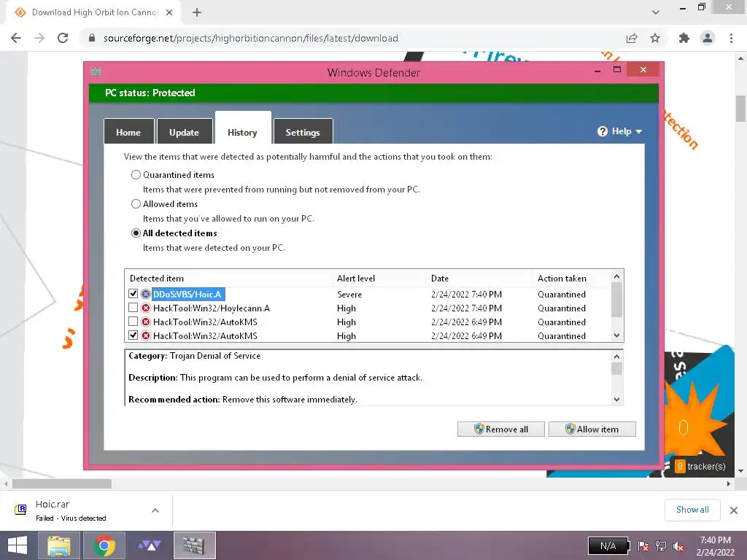747x560 pixels.
Task: Open the purple triangles taskbar app
Action: pos(150,545)
